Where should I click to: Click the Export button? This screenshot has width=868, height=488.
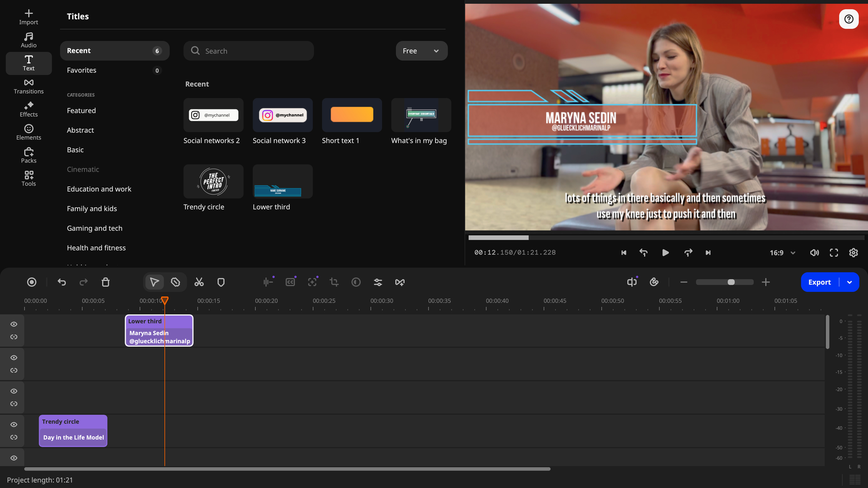coord(820,282)
